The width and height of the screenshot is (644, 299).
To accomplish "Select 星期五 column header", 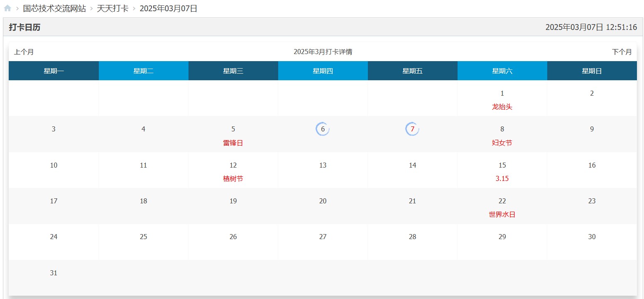I will [412, 71].
